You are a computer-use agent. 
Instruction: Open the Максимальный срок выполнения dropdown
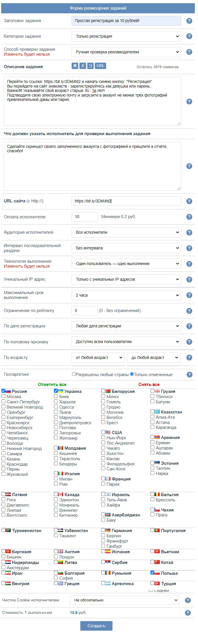[x=126, y=295]
